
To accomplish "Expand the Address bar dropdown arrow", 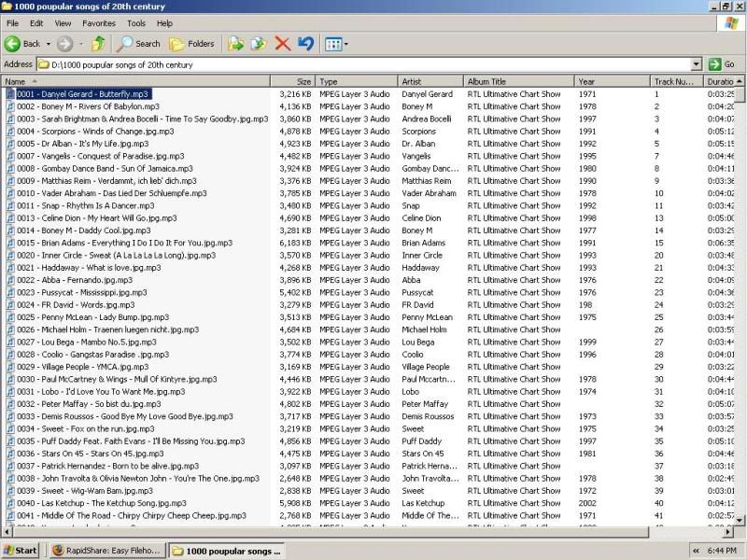I will pos(696,64).
